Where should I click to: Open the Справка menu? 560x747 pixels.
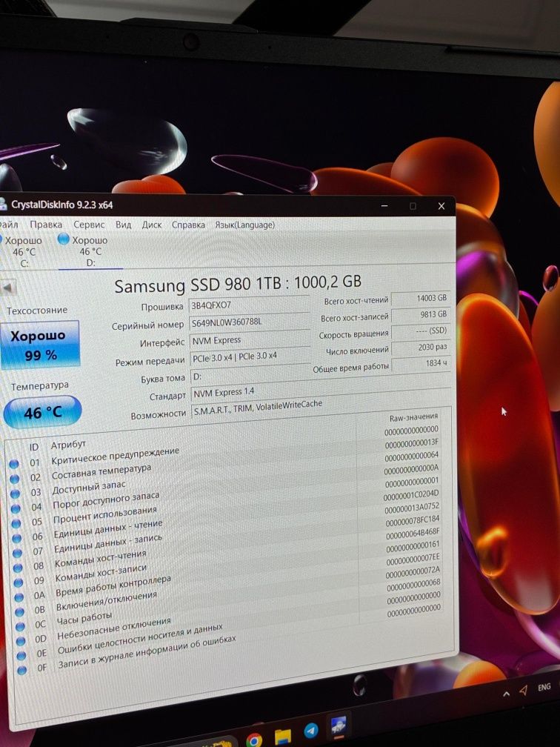tap(188, 225)
